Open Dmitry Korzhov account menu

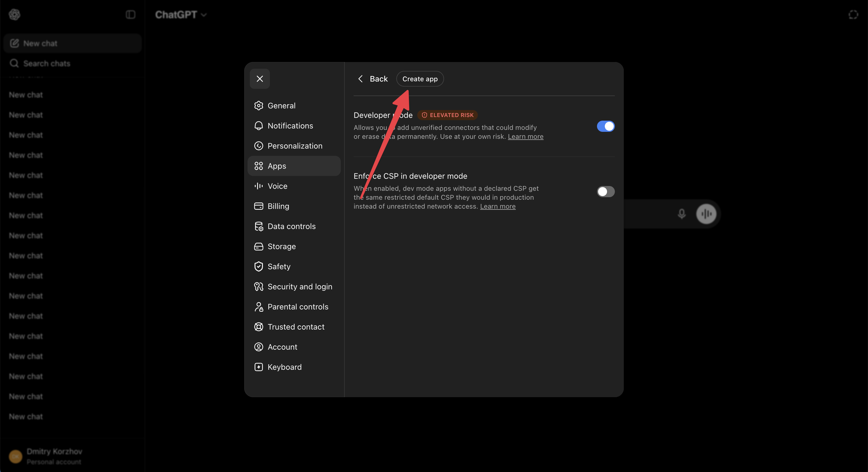73,456
